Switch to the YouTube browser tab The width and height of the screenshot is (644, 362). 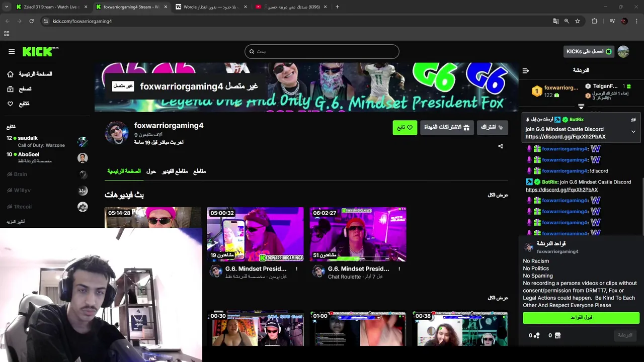[290, 7]
